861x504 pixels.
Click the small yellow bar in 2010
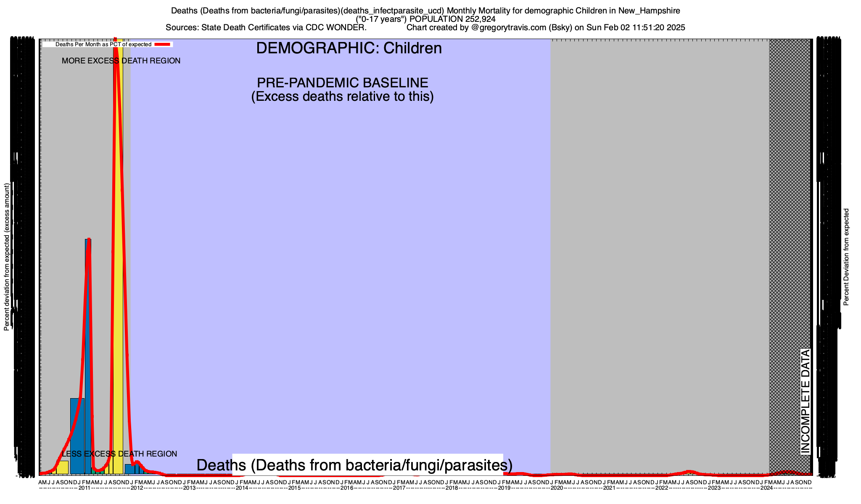[x=63, y=467]
